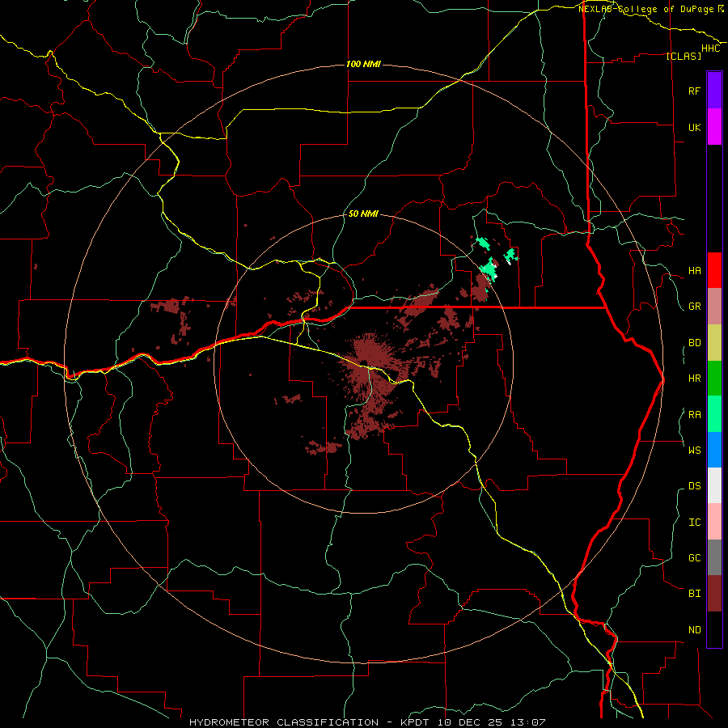The width and height of the screenshot is (728, 728).
Task: Click the "DS" legend label
Action: (x=694, y=486)
